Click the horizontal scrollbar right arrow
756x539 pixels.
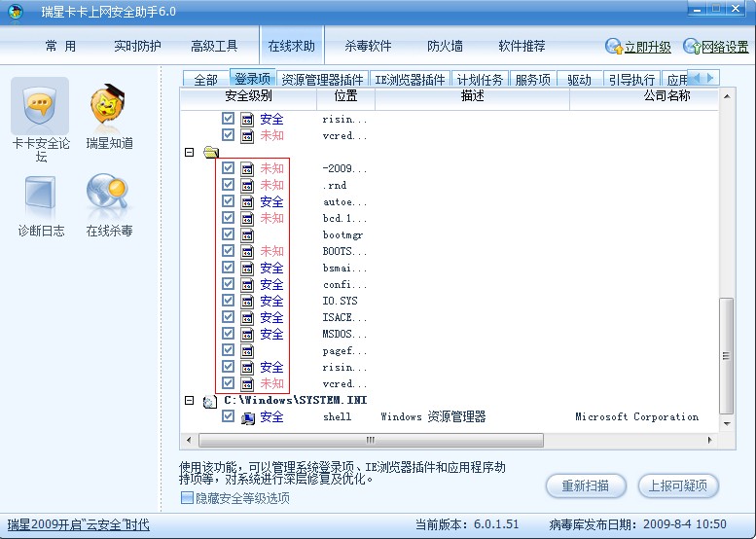click(709, 440)
